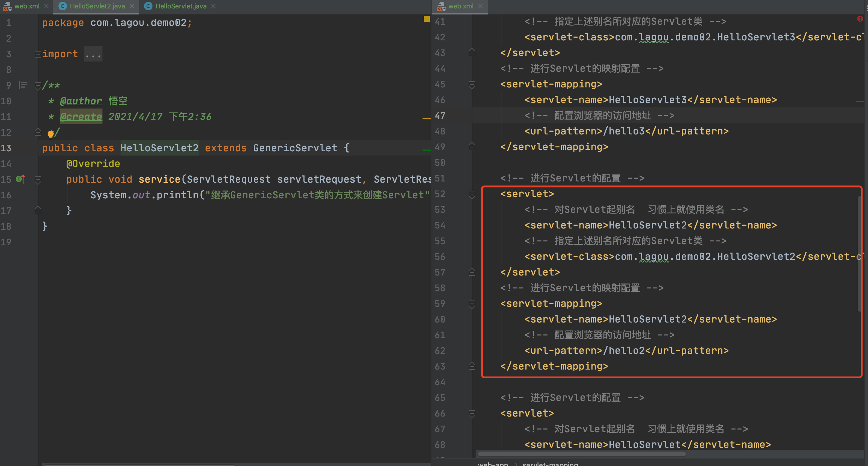The image size is (868, 466).
Task: Close the HelloServlet2.java tab
Action: click(x=132, y=6)
